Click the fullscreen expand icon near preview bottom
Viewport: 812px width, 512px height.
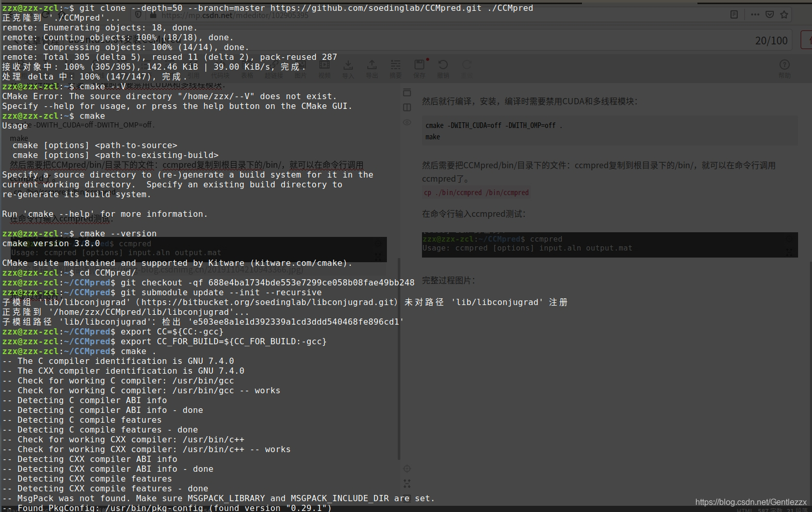point(407,484)
